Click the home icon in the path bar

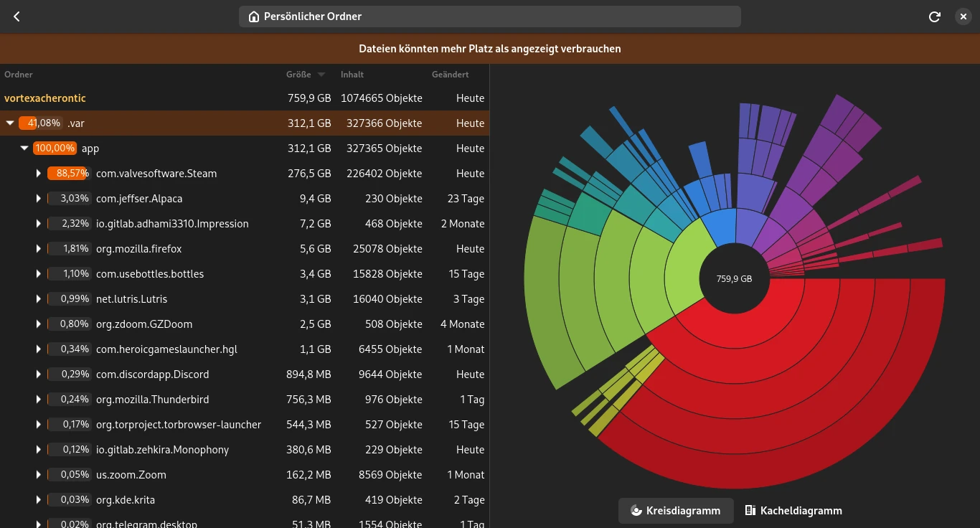click(x=253, y=16)
